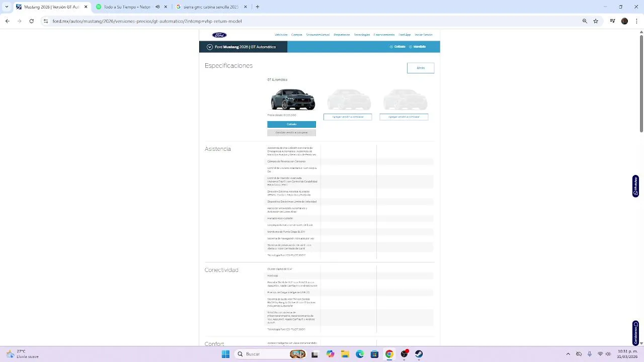
Task: Open the Tecnologías menu
Action: pos(362,35)
